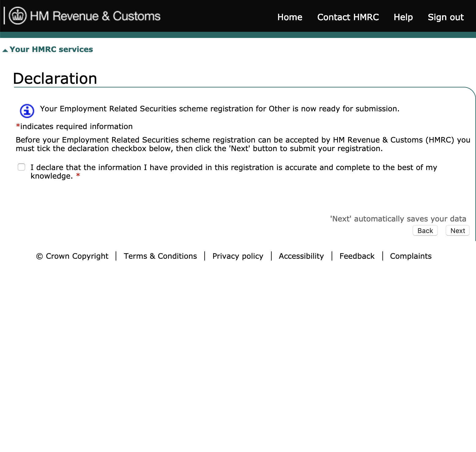The width and height of the screenshot is (476, 452).
Task: Open Crown Copyright link
Action: 72,256
